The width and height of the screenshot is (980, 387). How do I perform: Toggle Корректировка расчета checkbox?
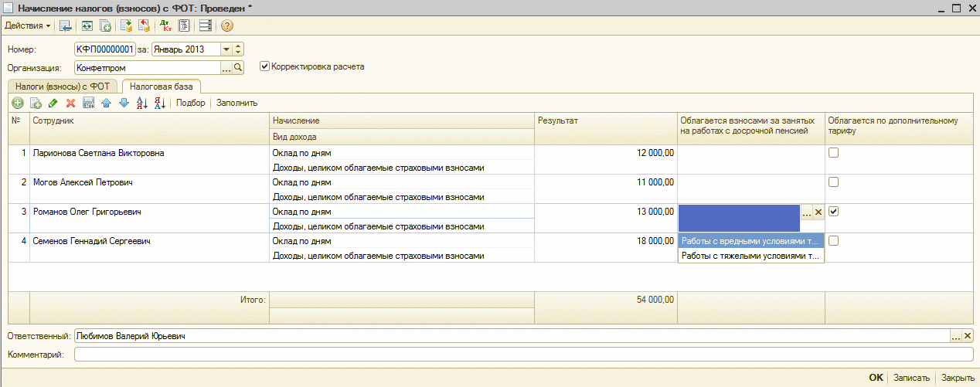[265, 66]
